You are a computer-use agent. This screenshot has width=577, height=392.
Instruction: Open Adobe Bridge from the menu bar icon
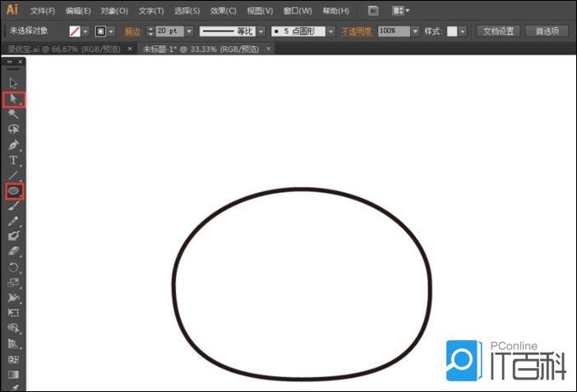(x=373, y=11)
